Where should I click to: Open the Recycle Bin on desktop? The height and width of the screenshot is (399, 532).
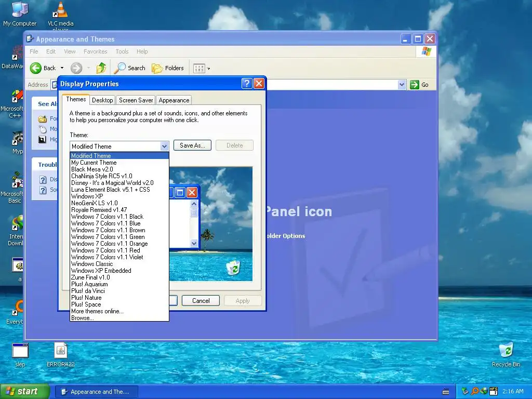506,354
